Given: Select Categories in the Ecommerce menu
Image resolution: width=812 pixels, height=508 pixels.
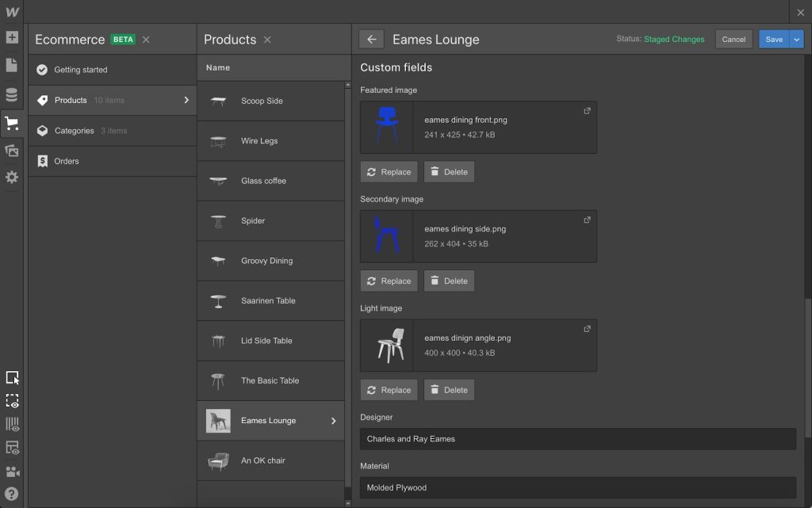Looking at the screenshot, I should click(x=74, y=131).
